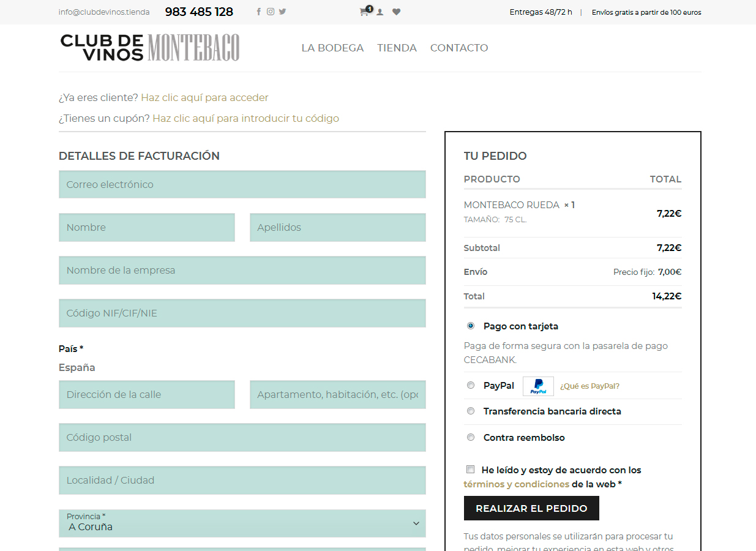The width and height of the screenshot is (756, 551).
Task: Click the España country text
Action: pos(77,368)
